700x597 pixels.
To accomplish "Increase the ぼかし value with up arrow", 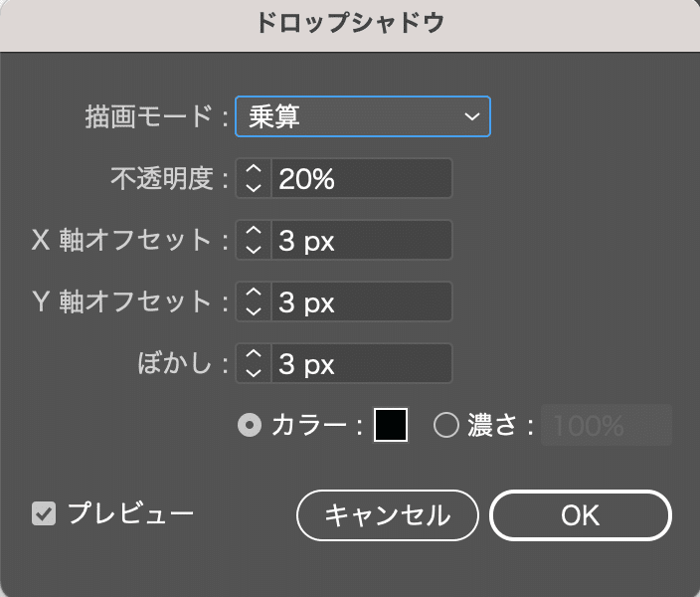I will (x=254, y=354).
